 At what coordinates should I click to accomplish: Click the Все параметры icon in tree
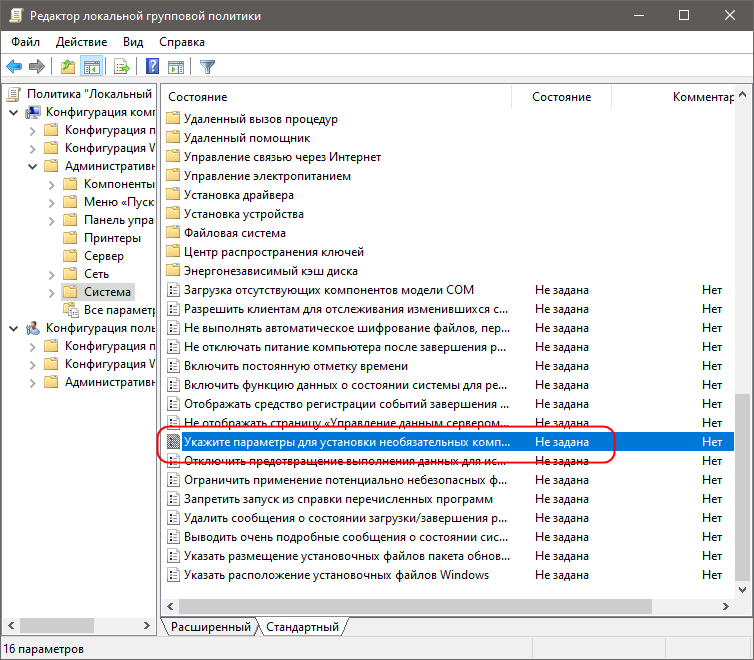tap(71, 310)
